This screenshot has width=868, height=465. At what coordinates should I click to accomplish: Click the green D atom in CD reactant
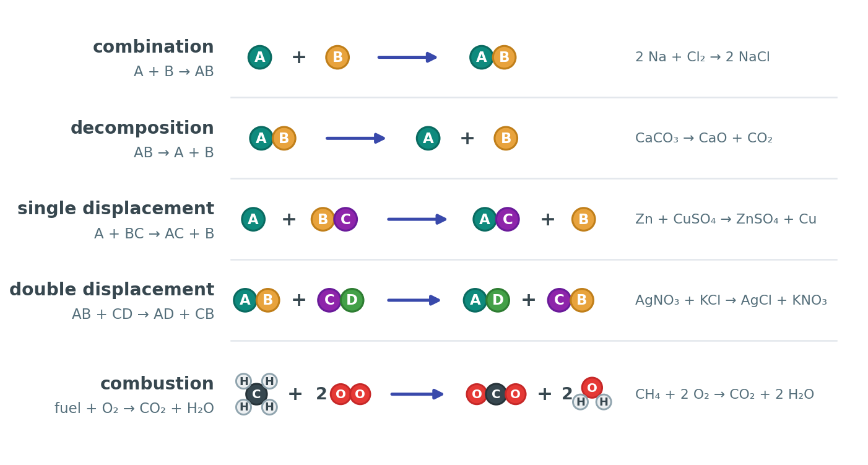tap(352, 300)
